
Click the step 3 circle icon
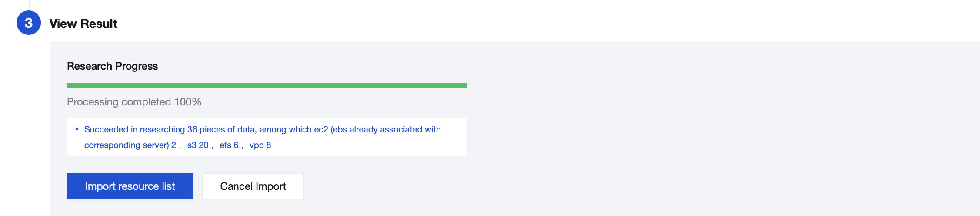[x=29, y=23]
